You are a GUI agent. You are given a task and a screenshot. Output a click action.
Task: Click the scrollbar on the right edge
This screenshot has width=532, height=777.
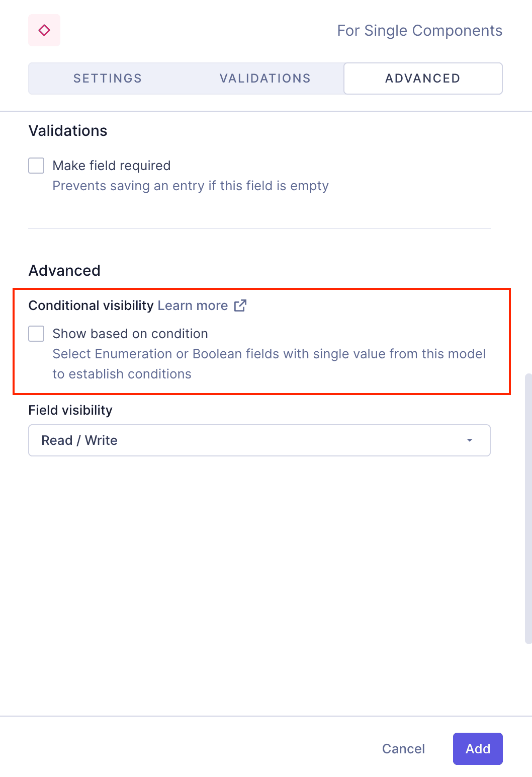528,503
